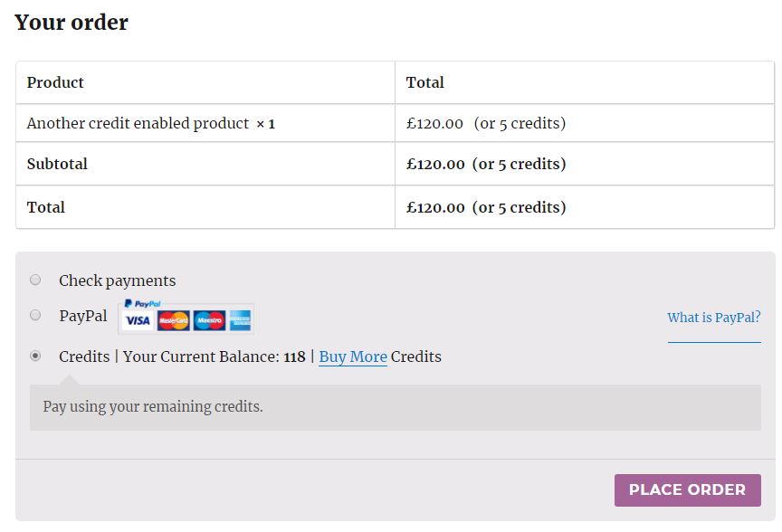This screenshot has height=532, width=782.
Task: Follow the Buy More credits link
Action: click(353, 356)
